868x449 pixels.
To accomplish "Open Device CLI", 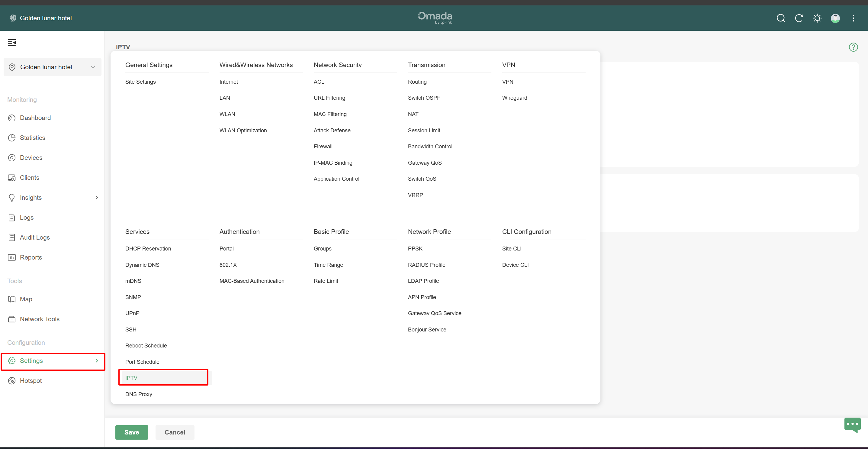I will coord(515,265).
